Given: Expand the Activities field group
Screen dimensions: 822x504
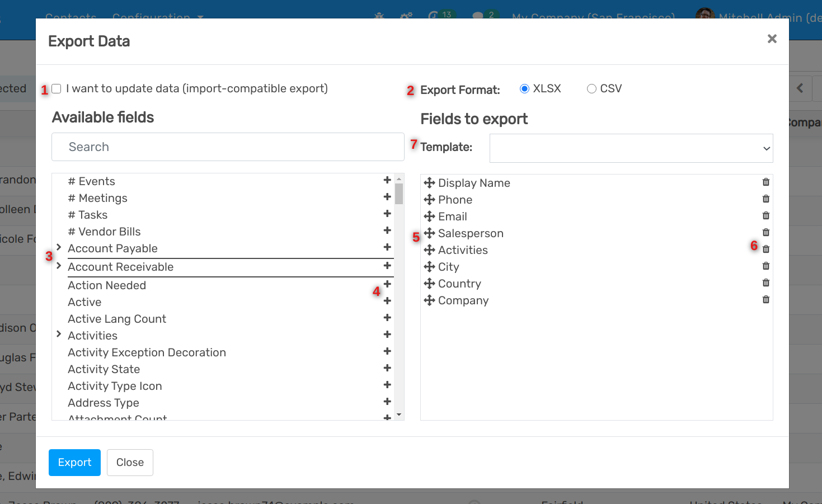Looking at the screenshot, I should pyautogui.click(x=58, y=334).
